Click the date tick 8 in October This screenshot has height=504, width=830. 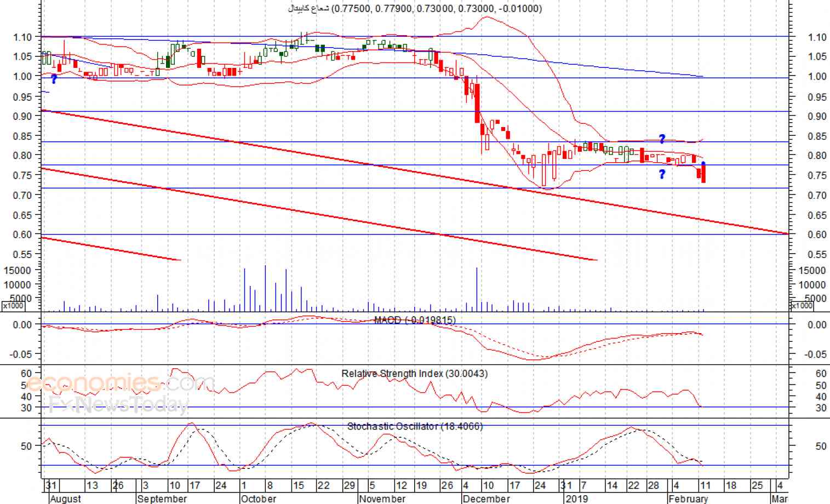(x=270, y=485)
